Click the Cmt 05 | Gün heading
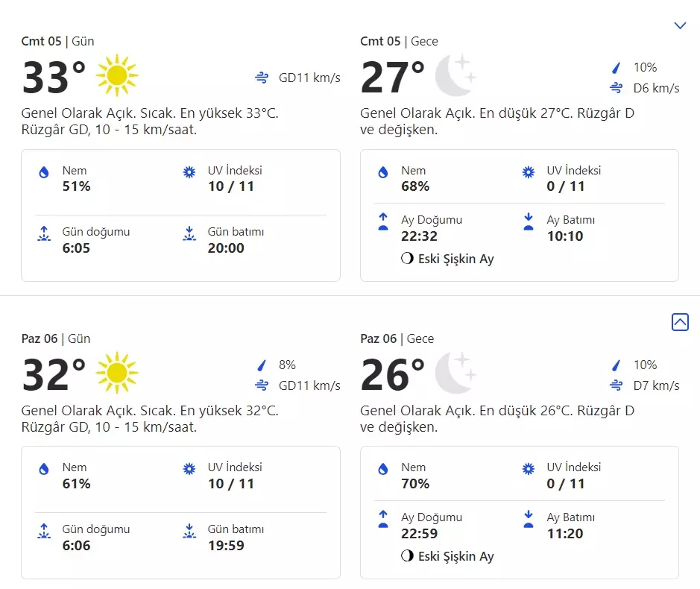Image resolution: width=700 pixels, height=589 pixels. click(x=57, y=41)
